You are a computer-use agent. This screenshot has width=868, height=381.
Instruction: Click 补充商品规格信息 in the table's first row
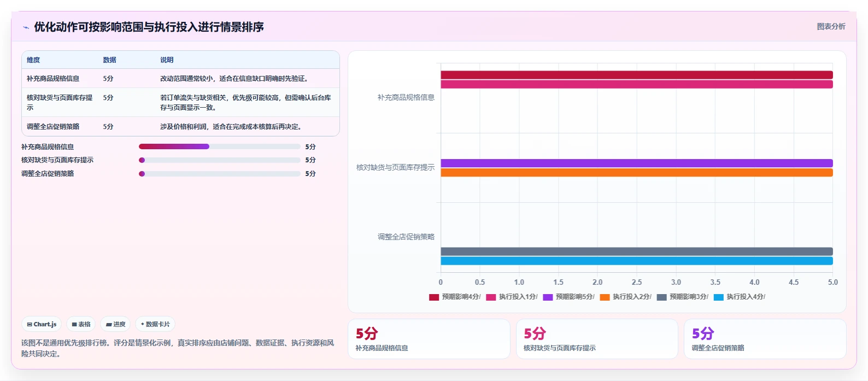tap(53, 79)
